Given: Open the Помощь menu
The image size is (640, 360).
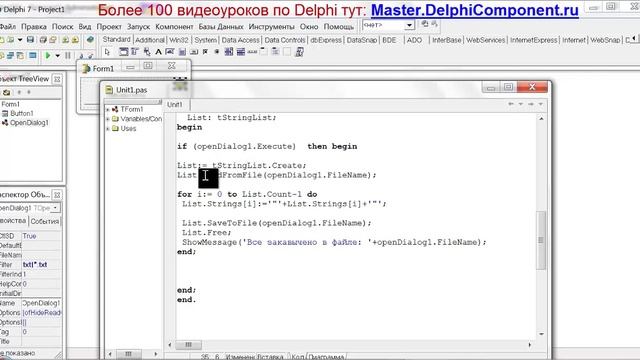Looking at the screenshot, I should pos(339,27).
